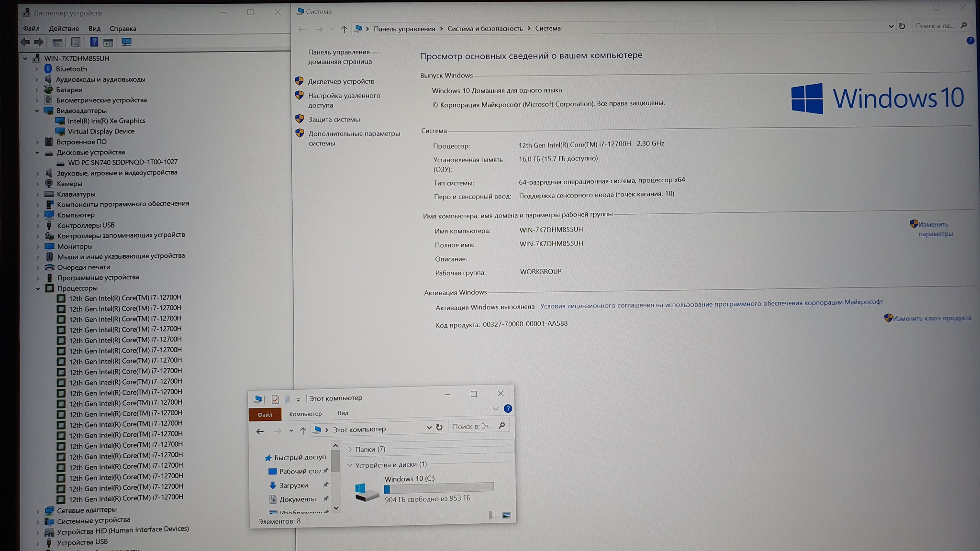Open the Компьютер ribbon tab
This screenshot has height=551, width=980.
305,414
